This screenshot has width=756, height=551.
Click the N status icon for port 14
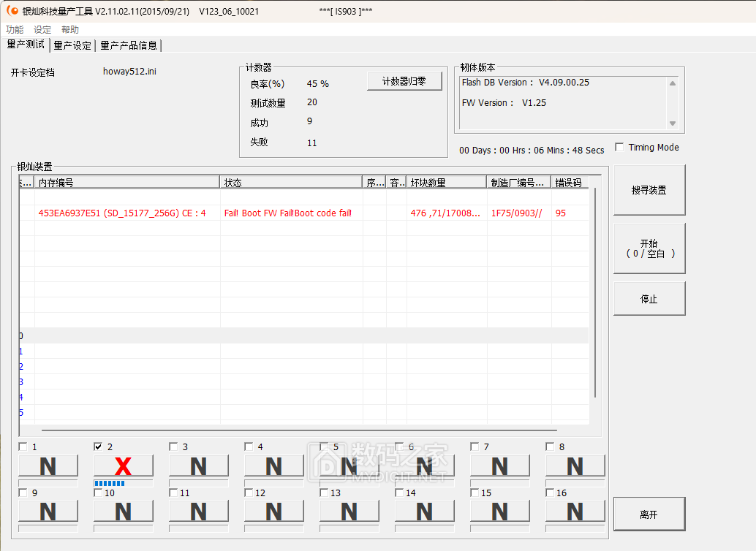click(424, 512)
